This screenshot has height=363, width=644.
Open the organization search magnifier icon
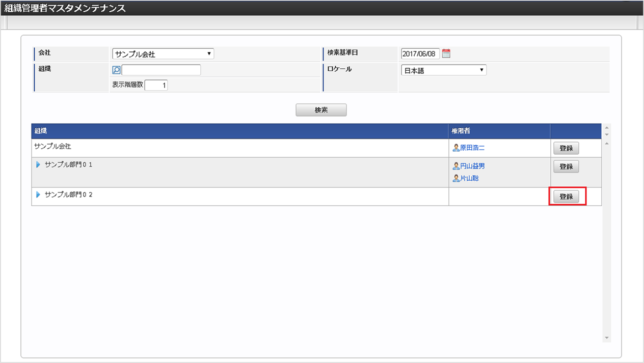(116, 70)
